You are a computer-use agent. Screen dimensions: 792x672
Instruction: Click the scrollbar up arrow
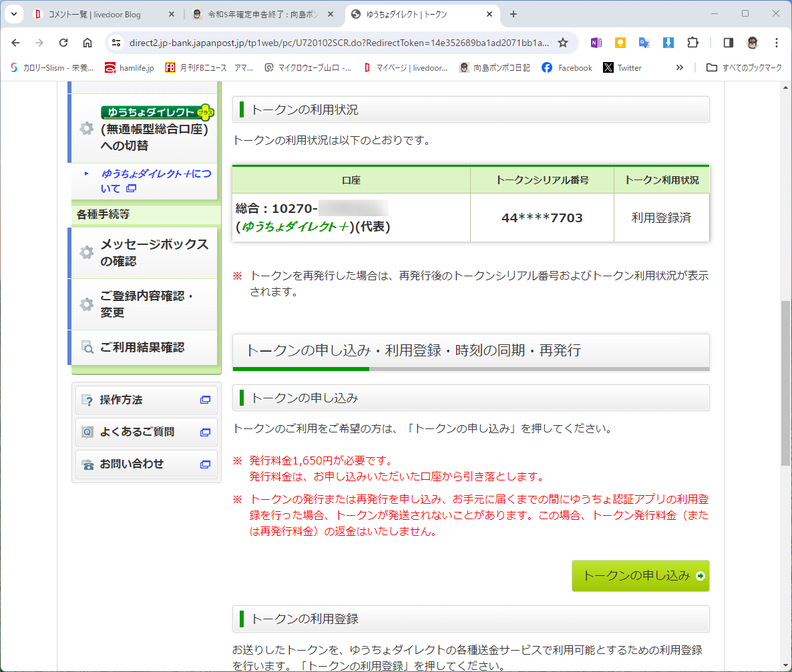tap(785, 87)
